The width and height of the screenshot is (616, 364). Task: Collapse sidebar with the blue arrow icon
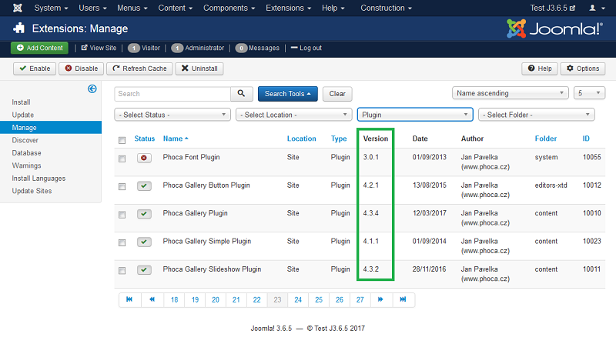point(92,89)
